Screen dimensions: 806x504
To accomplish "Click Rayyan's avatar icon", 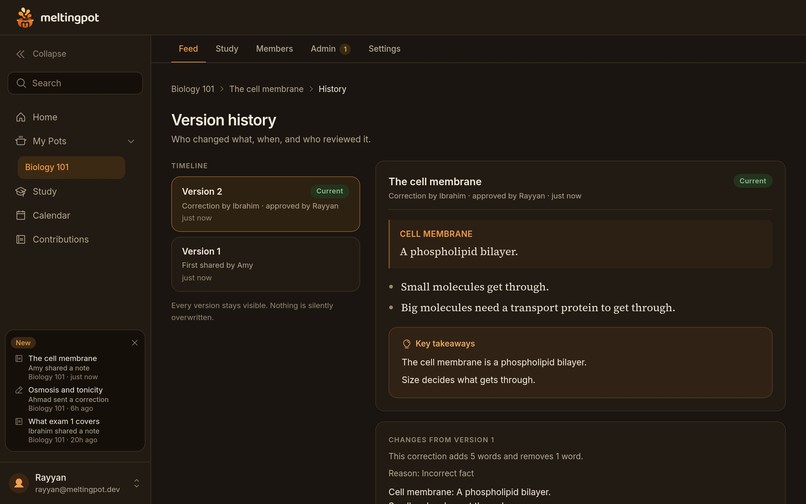I will point(19,483).
